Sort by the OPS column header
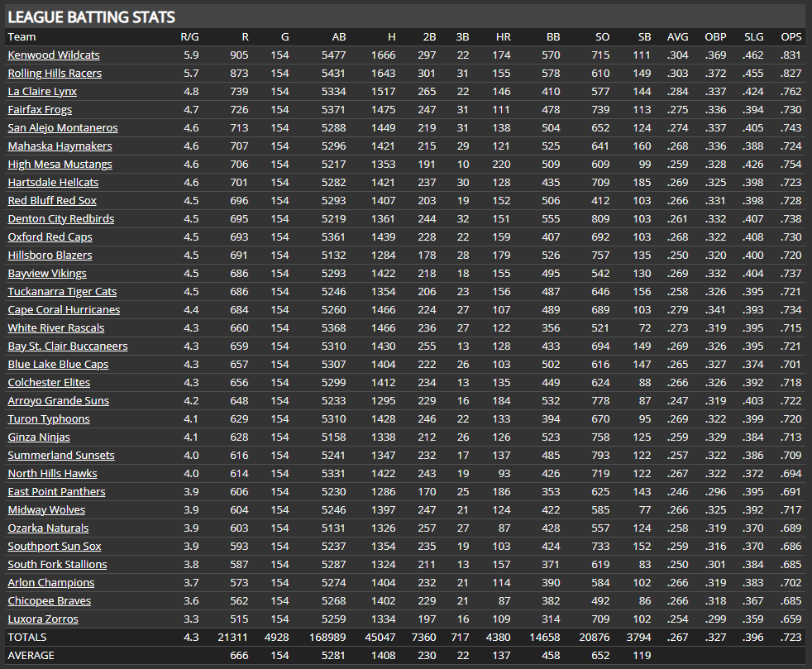 [x=791, y=36]
